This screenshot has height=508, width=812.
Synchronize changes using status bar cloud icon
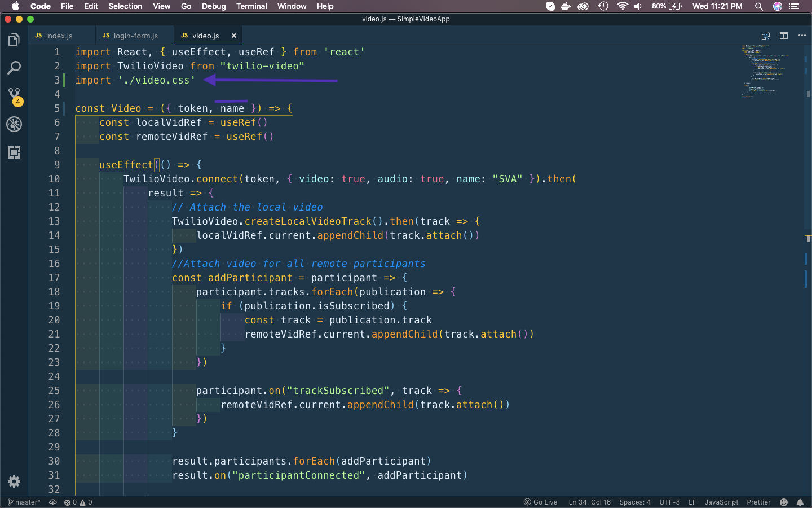[x=53, y=502]
